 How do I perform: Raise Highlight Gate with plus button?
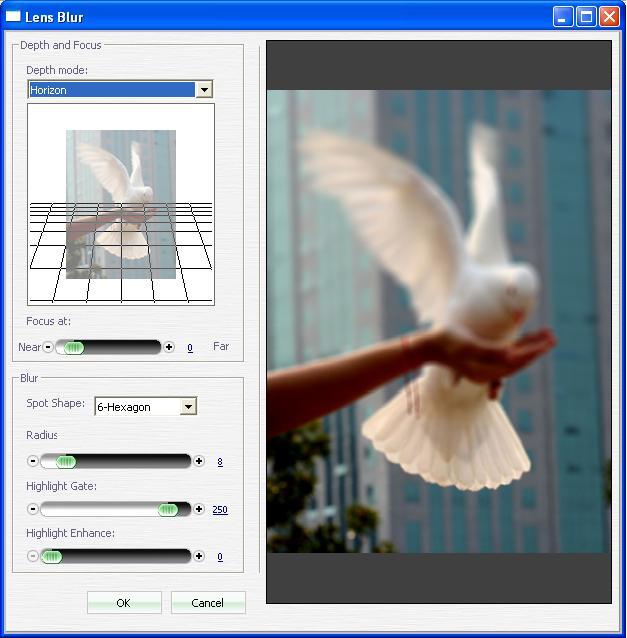199,509
